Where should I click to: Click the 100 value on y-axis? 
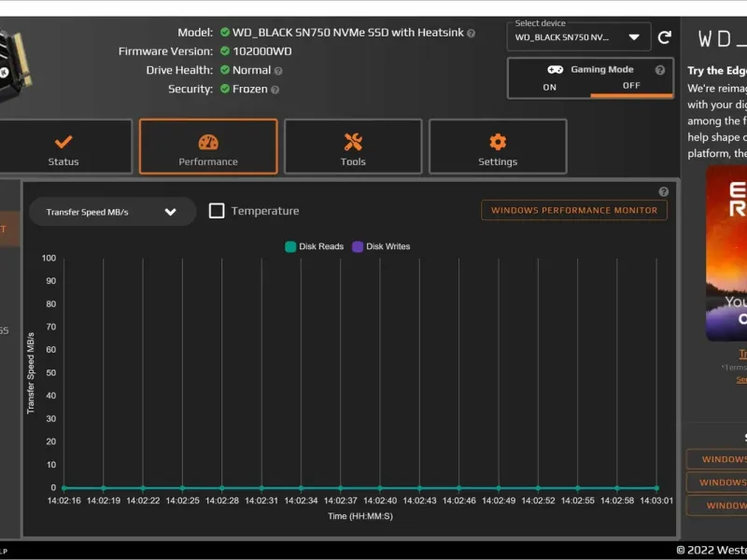pos(49,259)
